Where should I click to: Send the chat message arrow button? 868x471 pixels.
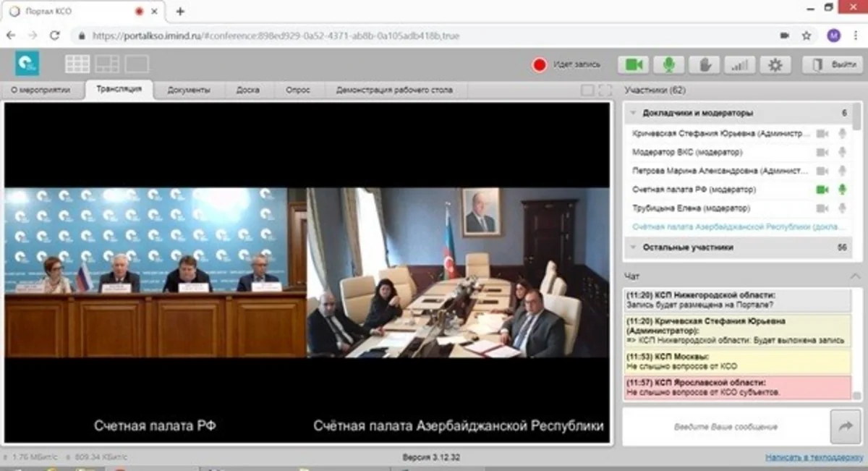tap(845, 427)
